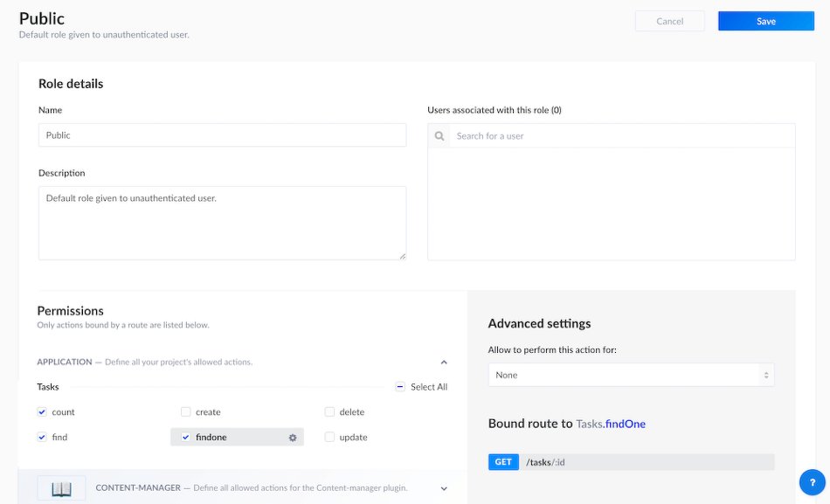Click the Save button
Screen dimensions: 830x504
[765, 22]
